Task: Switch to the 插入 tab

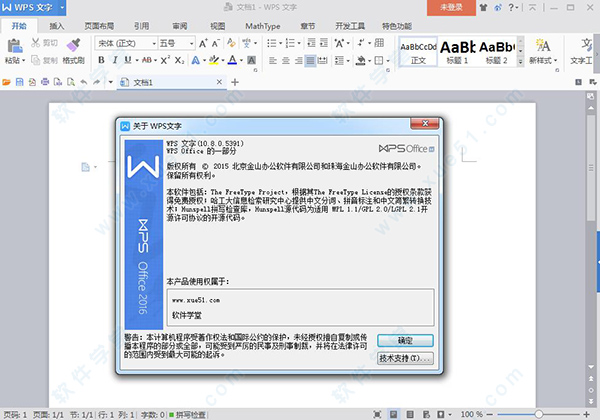Action: [57, 26]
